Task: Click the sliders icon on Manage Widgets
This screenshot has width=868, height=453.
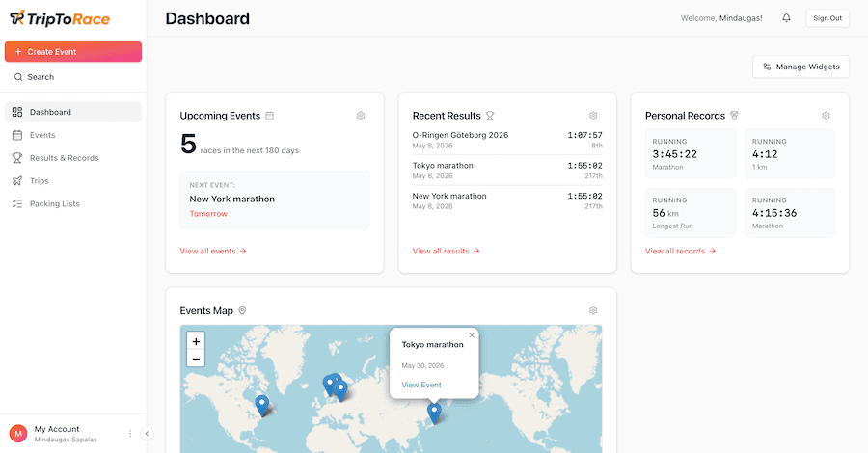Action: (767, 67)
